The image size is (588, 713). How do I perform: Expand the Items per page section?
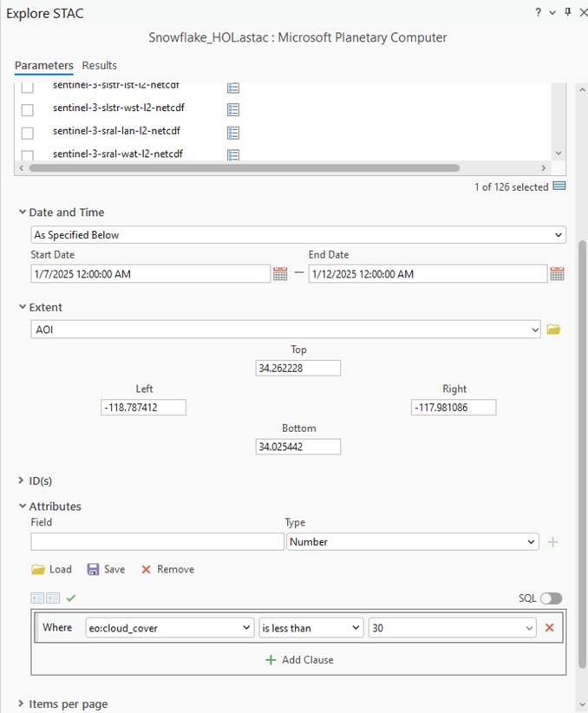coord(21,704)
